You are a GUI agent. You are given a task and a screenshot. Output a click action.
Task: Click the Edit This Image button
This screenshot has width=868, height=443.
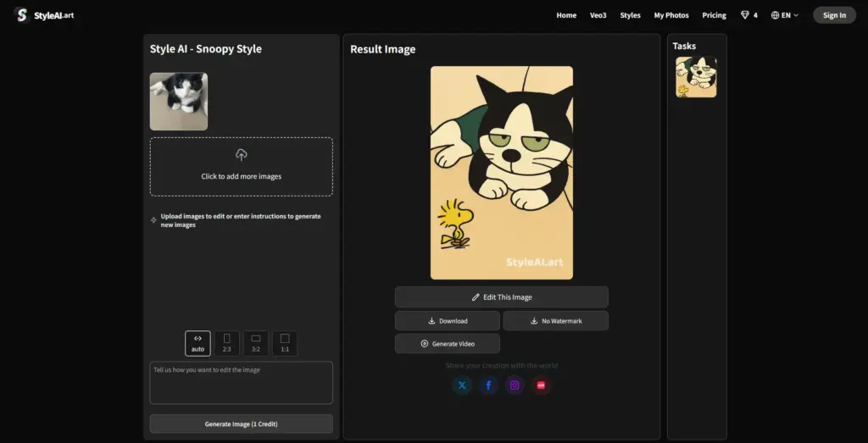(502, 297)
